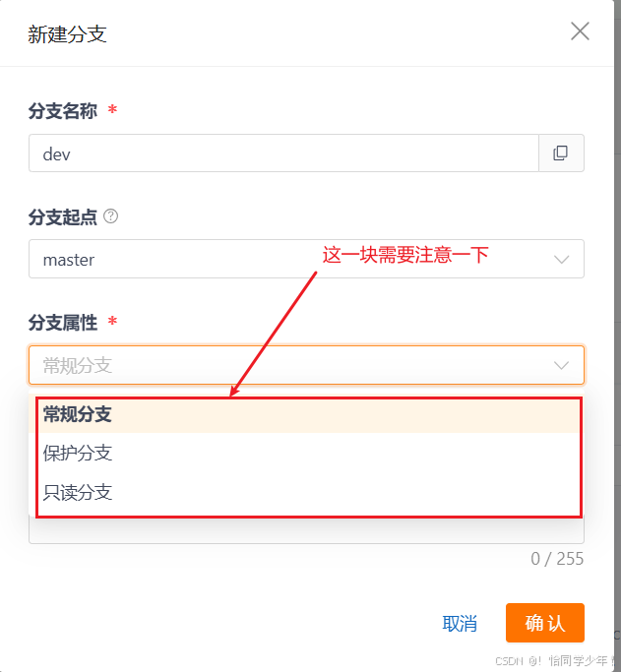The height and width of the screenshot is (672, 621).
Task: Focus the branch name field containing dev
Action: pyautogui.click(x=283, y=153)
